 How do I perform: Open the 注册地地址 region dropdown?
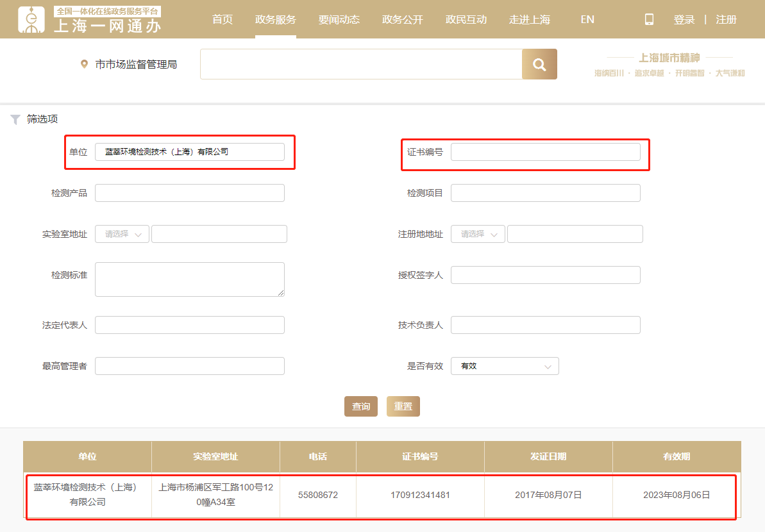point(478,234)
